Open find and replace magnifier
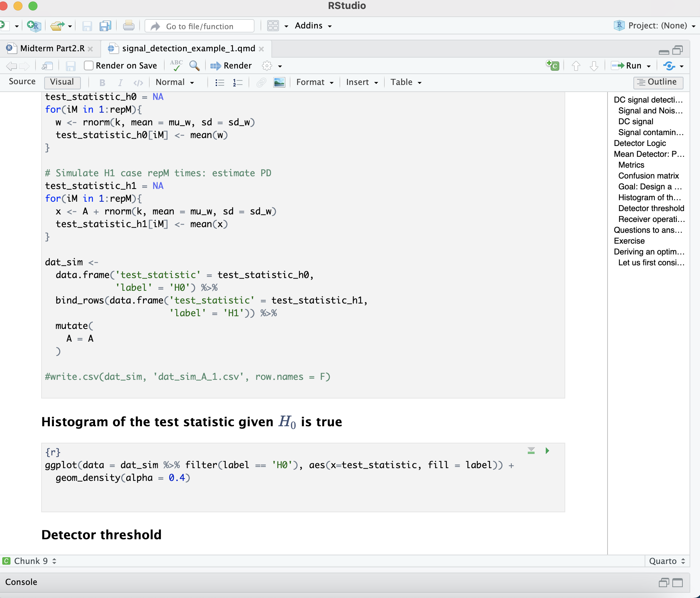Viewport: 700px width, 598px height. click(194, 66)
